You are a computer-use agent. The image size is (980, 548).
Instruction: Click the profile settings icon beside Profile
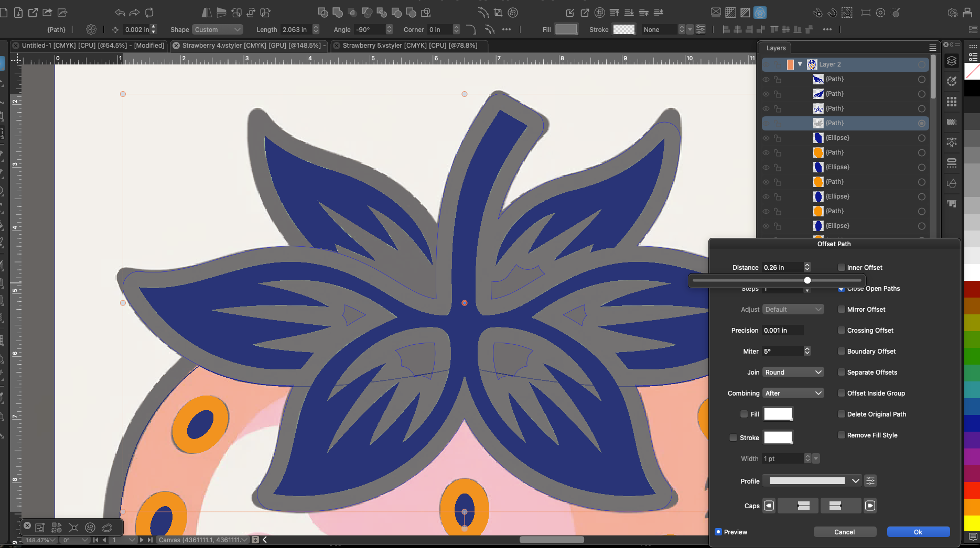tap(870, 481)
